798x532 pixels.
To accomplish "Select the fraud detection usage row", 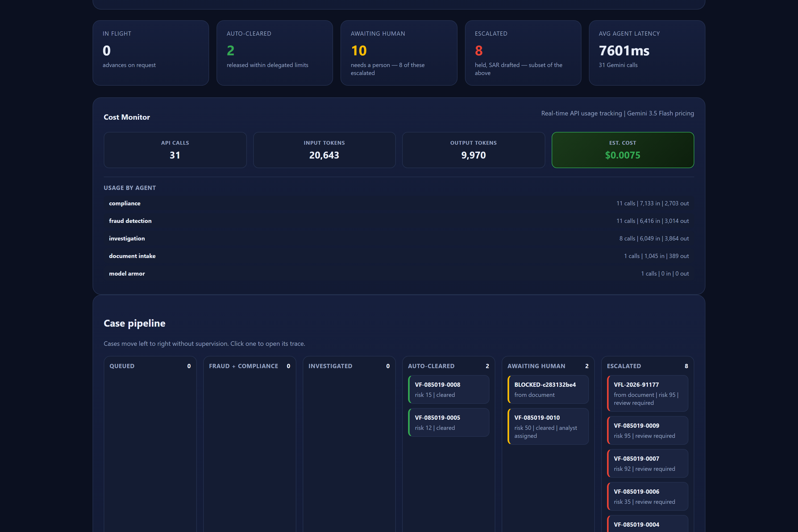I will 399,221.
